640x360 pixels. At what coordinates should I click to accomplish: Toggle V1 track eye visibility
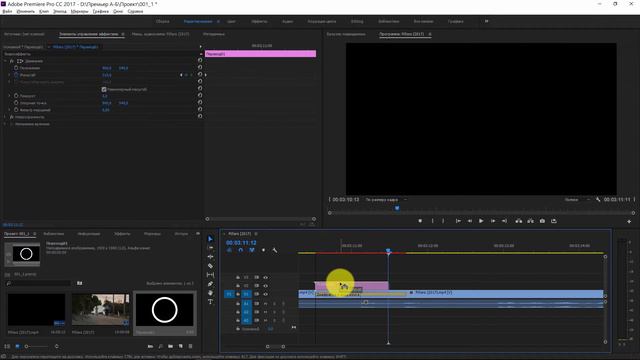pyautogui.click(x=266, y=294)
